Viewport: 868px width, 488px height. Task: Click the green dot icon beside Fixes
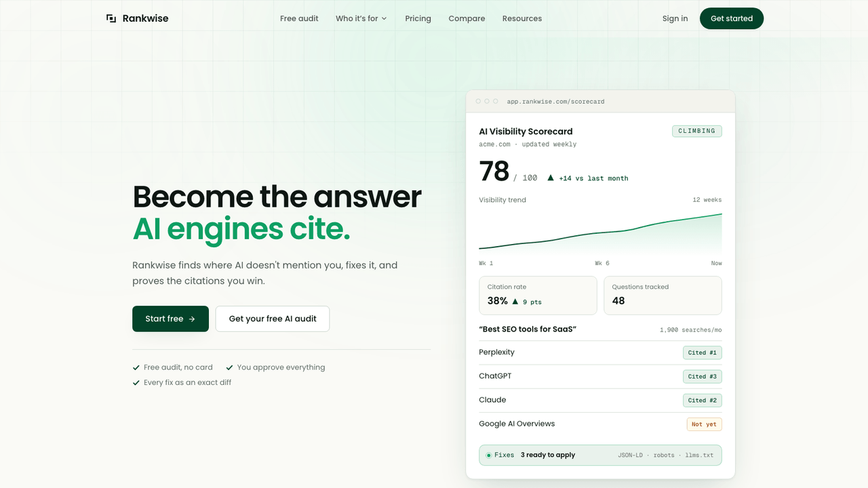488,455
